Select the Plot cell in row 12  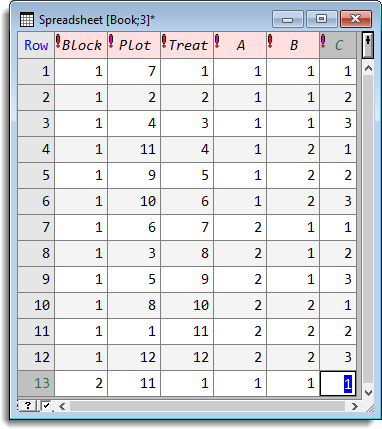[x=134, y=357]
